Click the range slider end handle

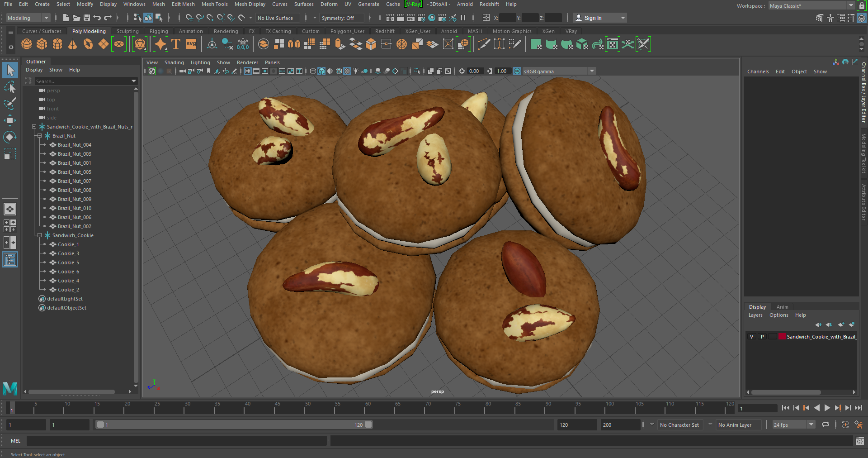tap(368, 425)
